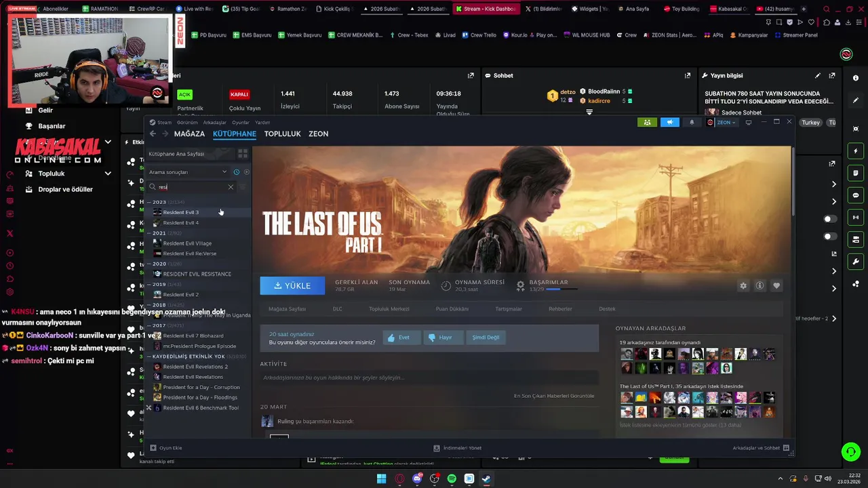Open Arkadaşlar ve Sohbet
Image resolution: width=868 pixels, height=488 pixels.
(x=761, y=448)
